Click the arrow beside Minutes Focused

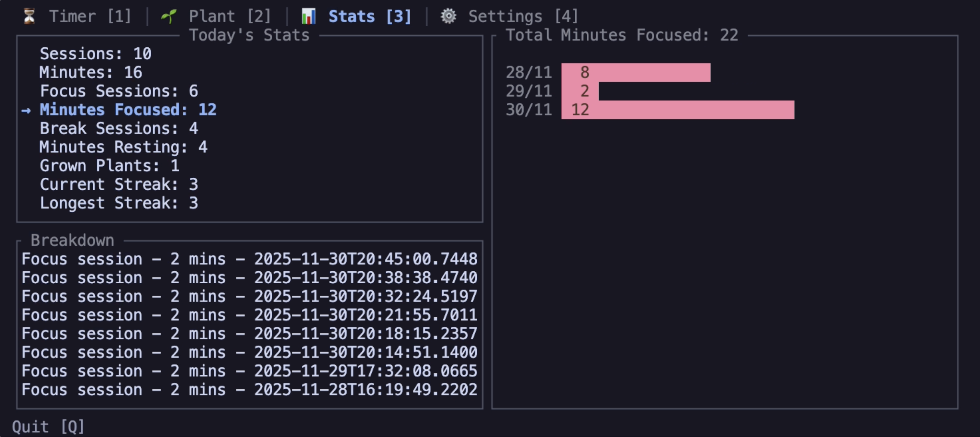pyautogui.click(x=26, y=110)
